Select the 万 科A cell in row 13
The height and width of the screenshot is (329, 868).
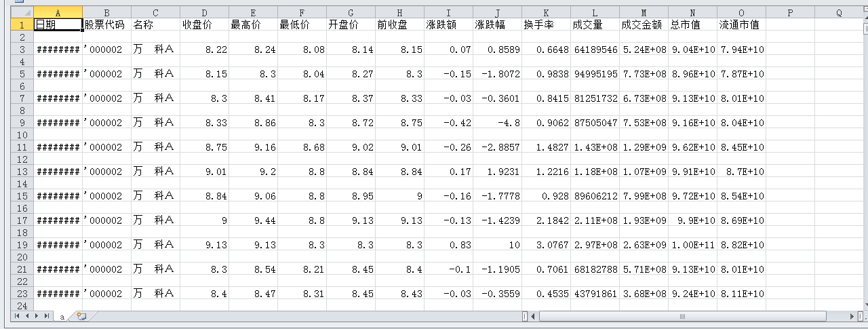click(x=155, y=172)
